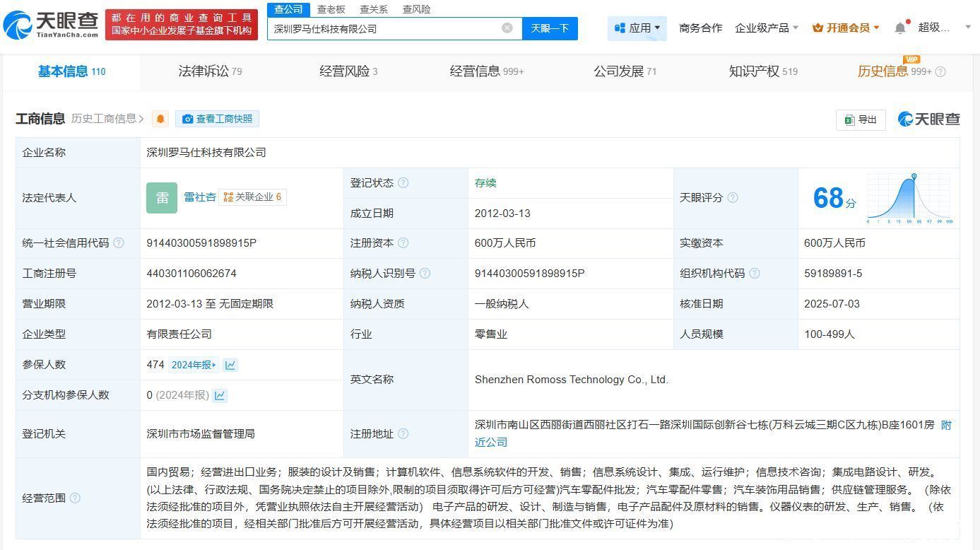Clear the search box text
The width and height of the screenshot is (980, 550).
(507, 28)
